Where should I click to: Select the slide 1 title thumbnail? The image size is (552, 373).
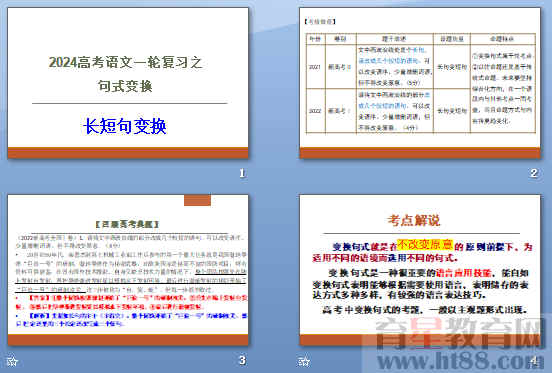(128, 83)
